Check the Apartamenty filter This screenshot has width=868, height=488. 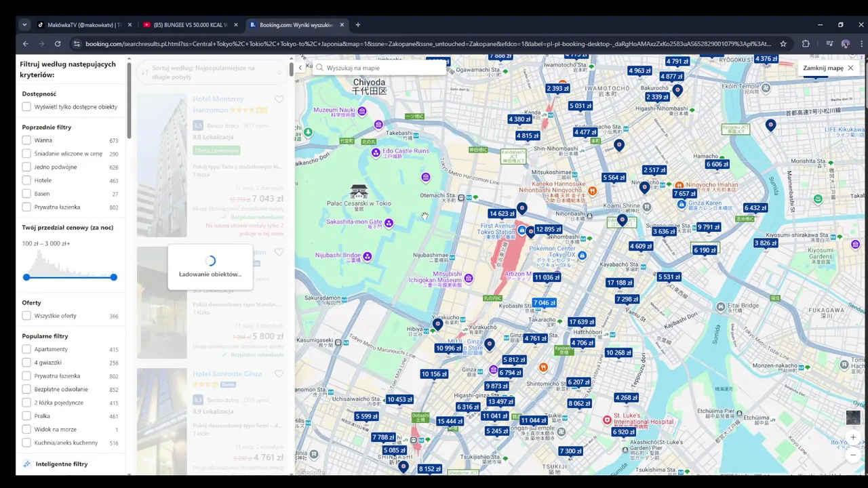pyautogui.click(x=26, y=349)
